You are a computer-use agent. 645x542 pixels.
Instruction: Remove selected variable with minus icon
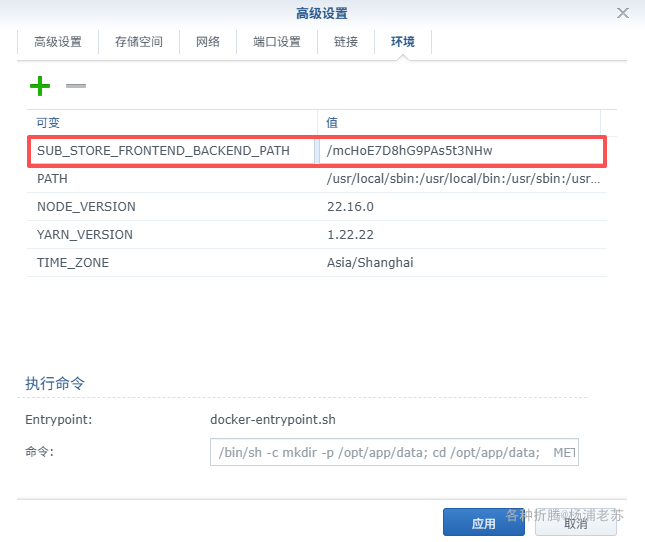tap(76, 86)
